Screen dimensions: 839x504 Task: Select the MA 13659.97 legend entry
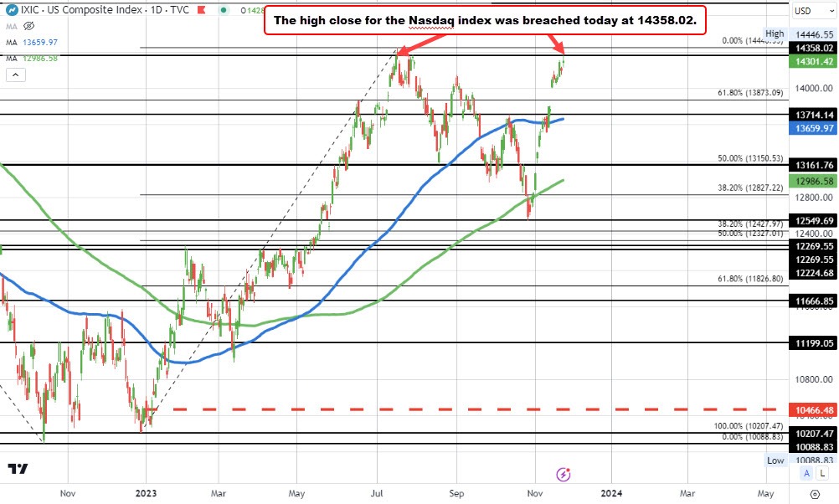click(x=32, y=42)
